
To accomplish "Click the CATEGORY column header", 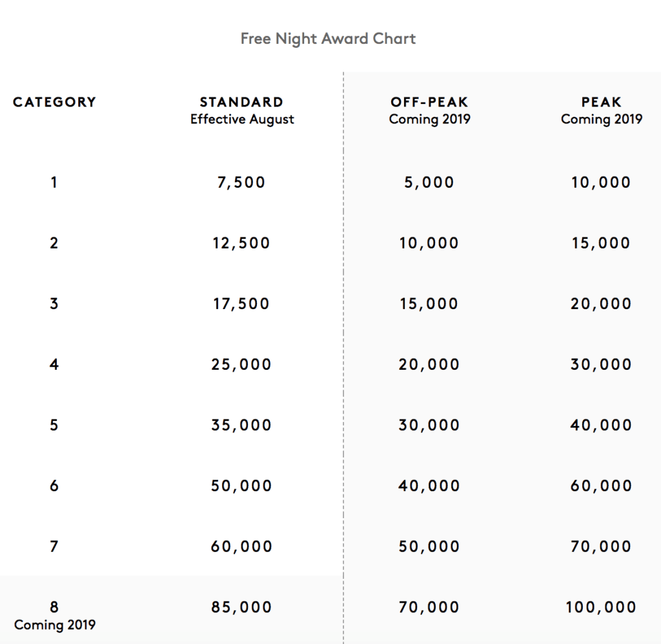I will (54, 102).
